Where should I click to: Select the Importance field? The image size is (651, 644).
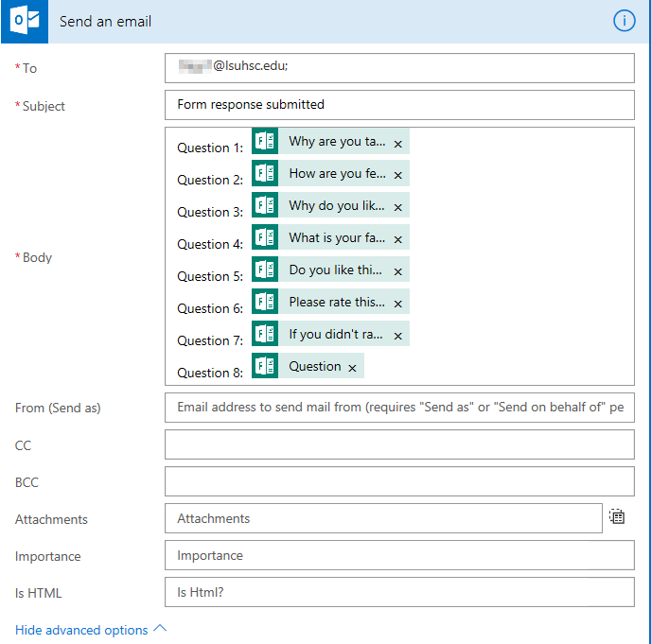(399, 555)
